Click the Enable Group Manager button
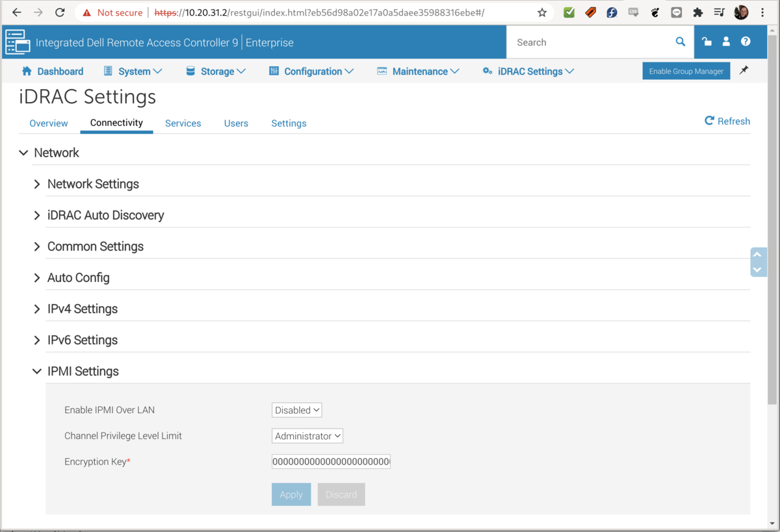The image size is (780, 532). click(686, 71)
